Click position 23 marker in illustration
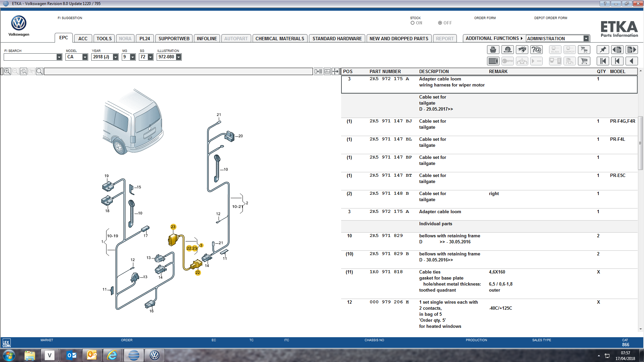Viewport: 644px width, 362px height. (x=173, y=227)
